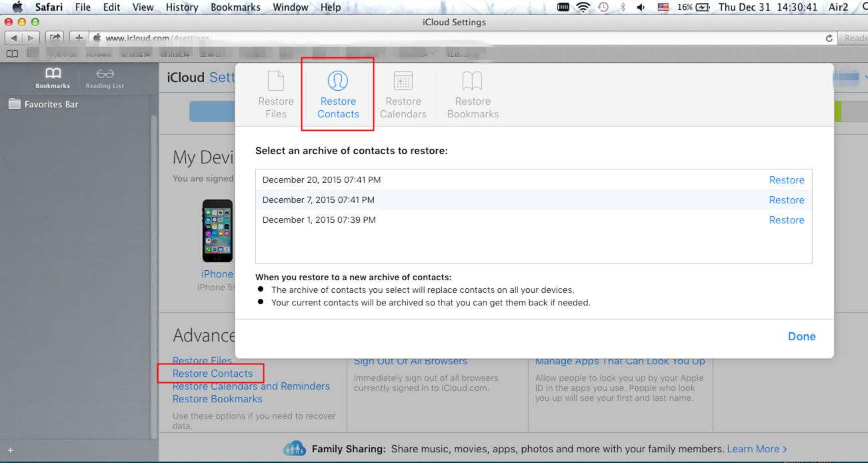Click the Learn More link for Family Sharing
This screenshot has width=868, height=463.
click(x=757, y=449)
